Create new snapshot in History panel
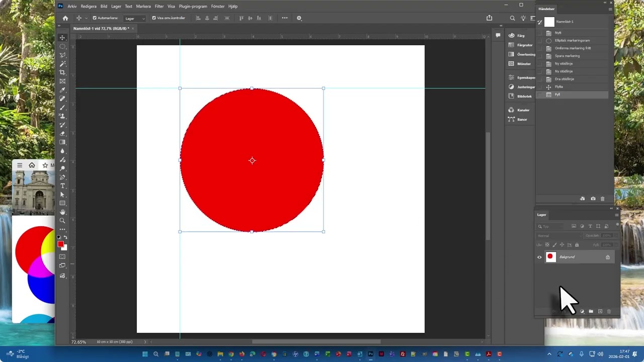The height and width of the screenshot is (362, 644). (x=593, y=199)
